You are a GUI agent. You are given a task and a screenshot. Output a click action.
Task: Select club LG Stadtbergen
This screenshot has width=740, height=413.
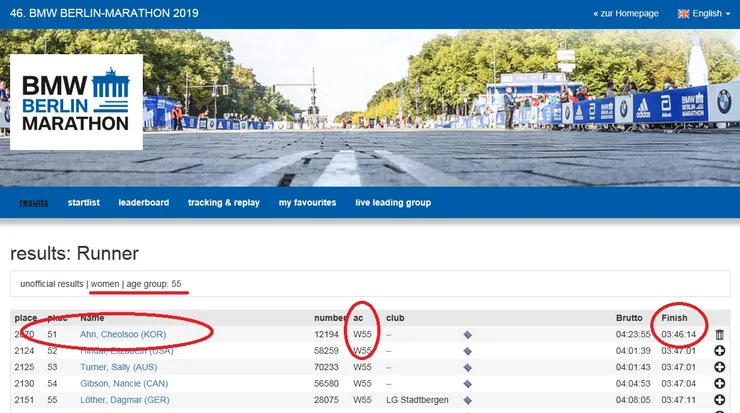tap(417, 400)
